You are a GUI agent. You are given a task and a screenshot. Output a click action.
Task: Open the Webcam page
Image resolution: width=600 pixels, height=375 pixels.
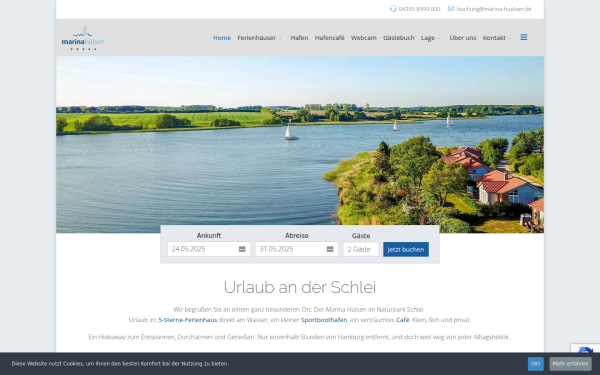pos(364,38)
